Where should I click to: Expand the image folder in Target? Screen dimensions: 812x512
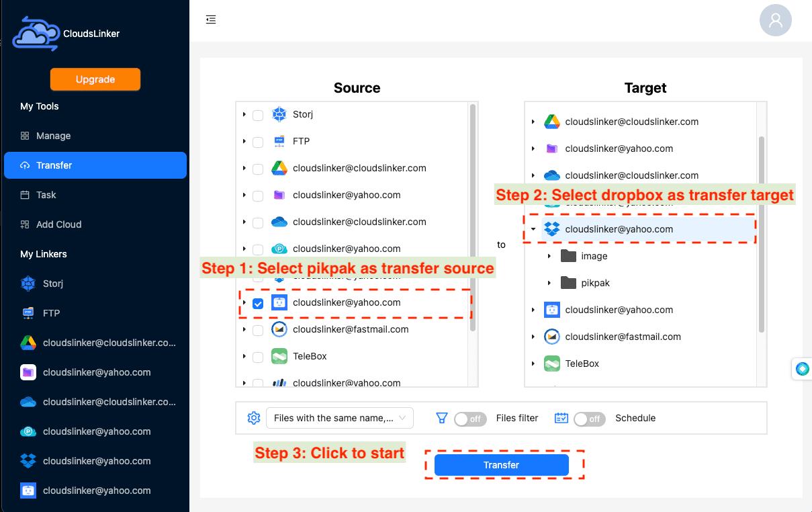(549, 256)
